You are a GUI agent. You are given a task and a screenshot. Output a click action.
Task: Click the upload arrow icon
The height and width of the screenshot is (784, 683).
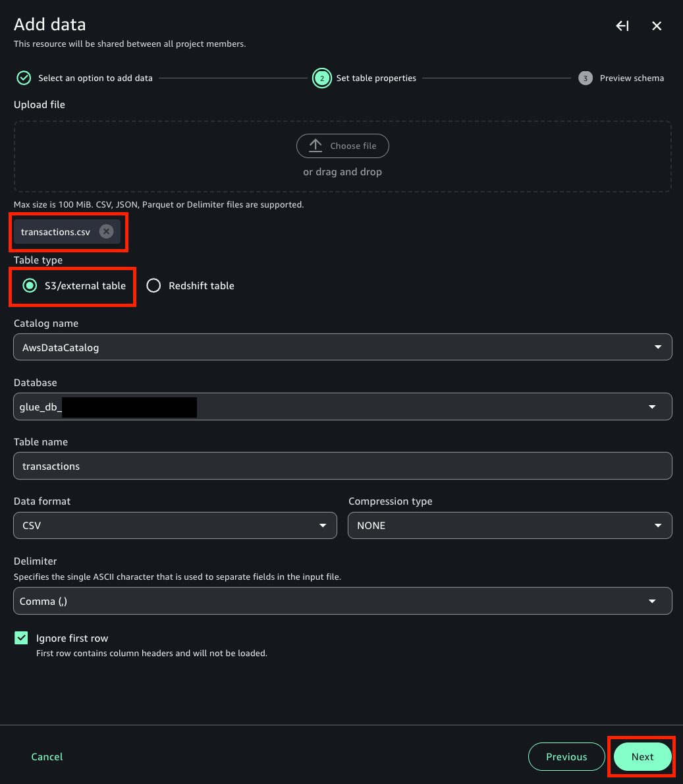315,146
